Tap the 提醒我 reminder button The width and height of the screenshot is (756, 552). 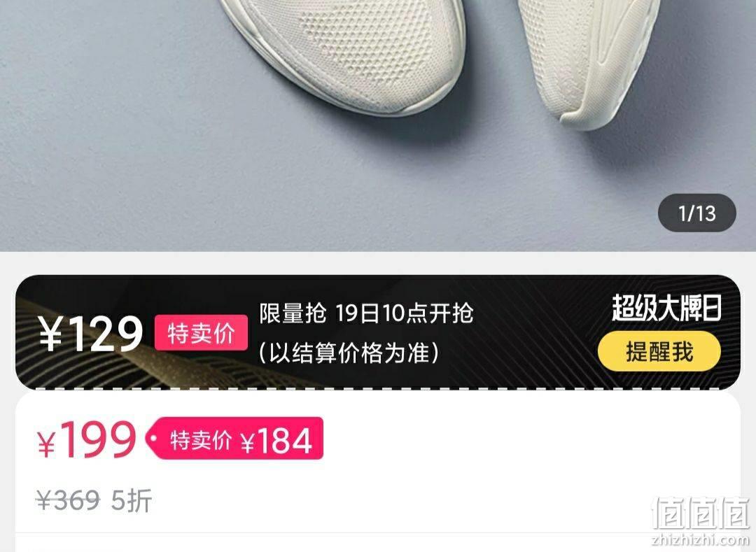[x=659, y=351]
